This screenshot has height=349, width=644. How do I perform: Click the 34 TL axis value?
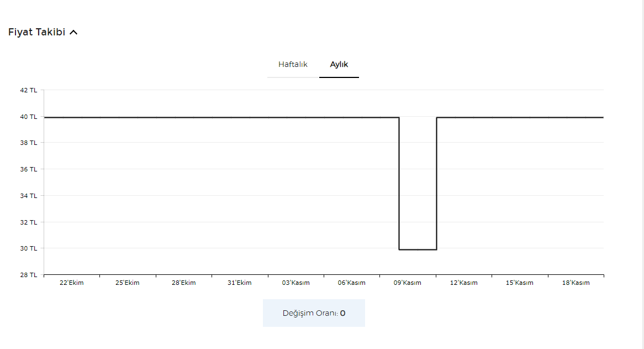click(x=28, y=196)
